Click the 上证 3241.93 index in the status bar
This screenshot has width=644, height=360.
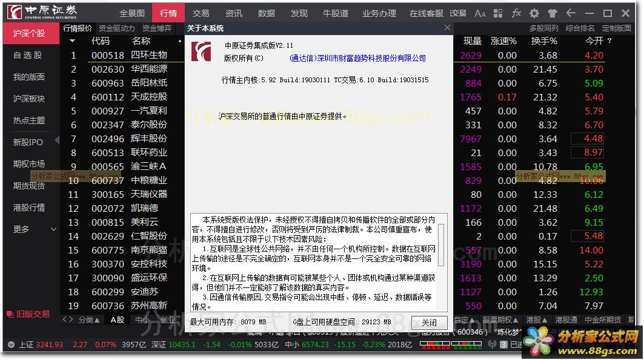41,345
